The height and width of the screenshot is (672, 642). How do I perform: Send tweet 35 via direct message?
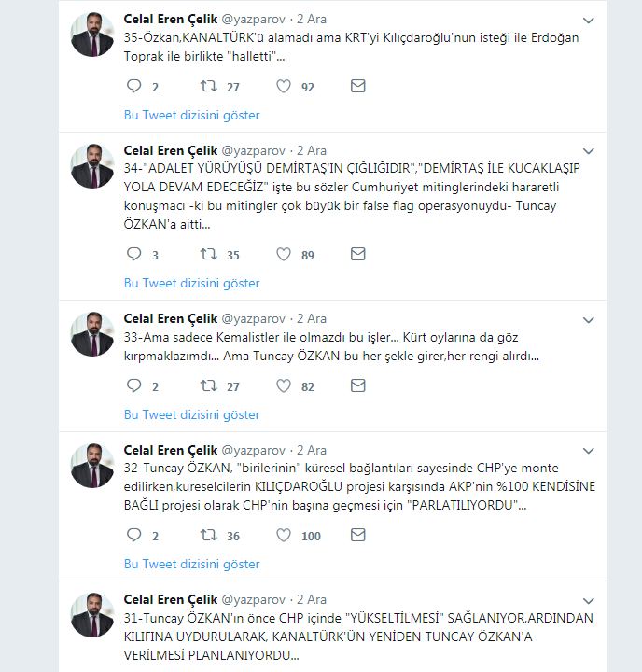[357, 87]
